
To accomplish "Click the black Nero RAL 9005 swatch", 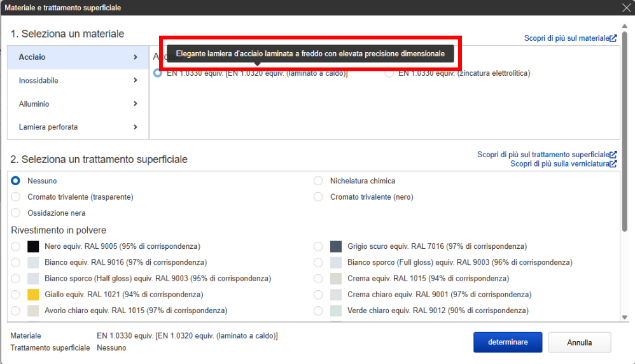I will pyautogui.click(x=33, y=246).
